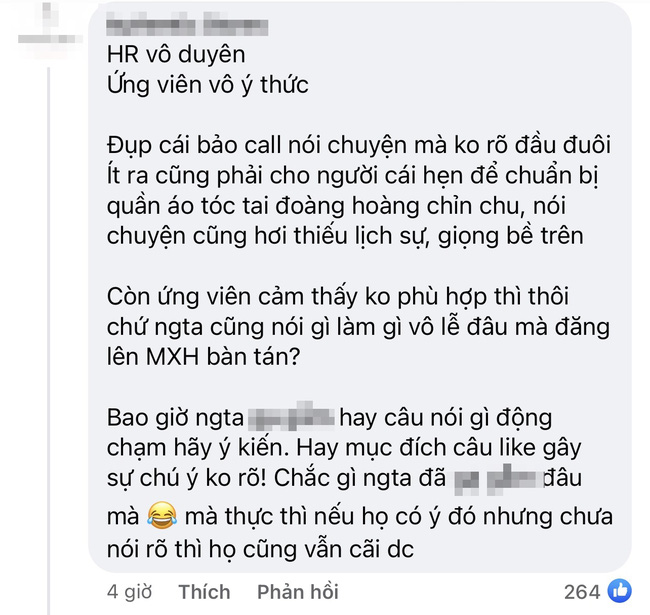
Task: Click the text "HR vô duyên"
Action: (x=176, y=55)
